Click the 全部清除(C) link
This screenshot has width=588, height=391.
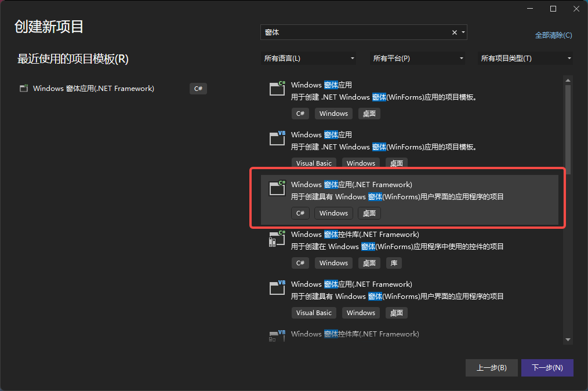[554, 35]
